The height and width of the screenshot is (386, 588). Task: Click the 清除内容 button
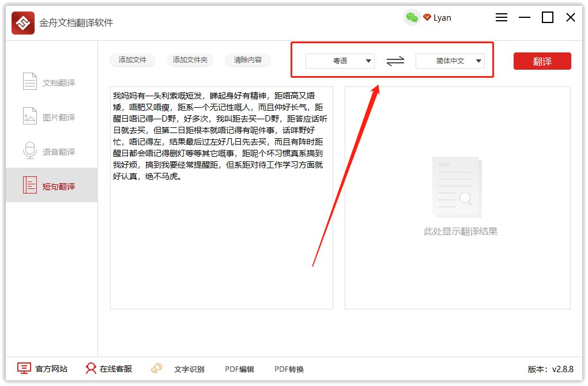pyautogui.click(x=248, y=60)
